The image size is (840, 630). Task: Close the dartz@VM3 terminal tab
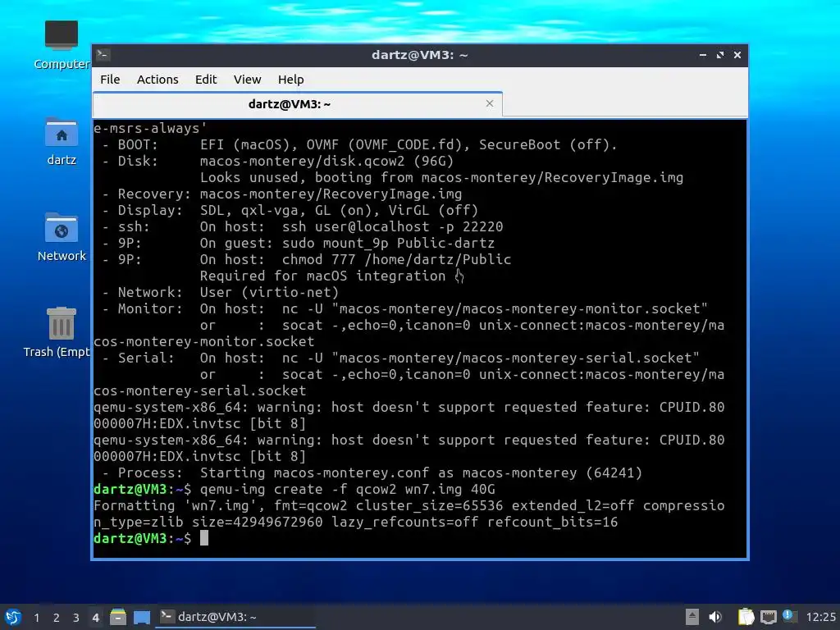tap(489, 103)
